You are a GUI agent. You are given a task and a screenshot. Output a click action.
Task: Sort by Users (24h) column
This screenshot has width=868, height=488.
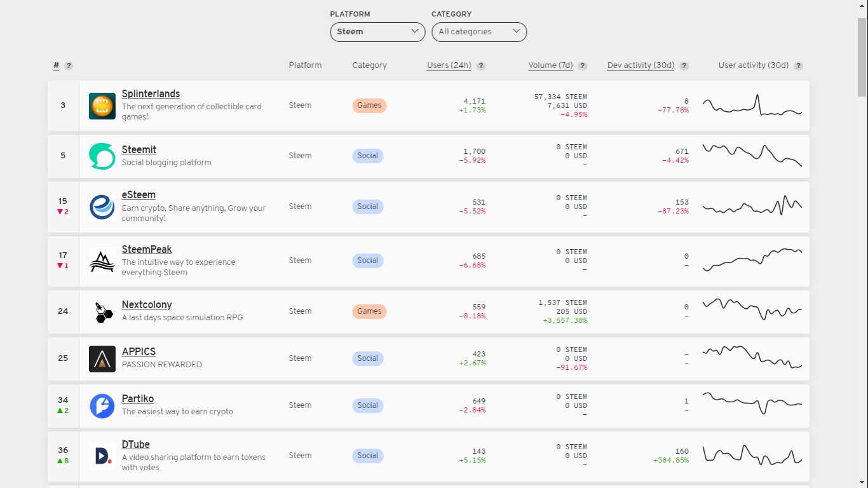point(449,65)
